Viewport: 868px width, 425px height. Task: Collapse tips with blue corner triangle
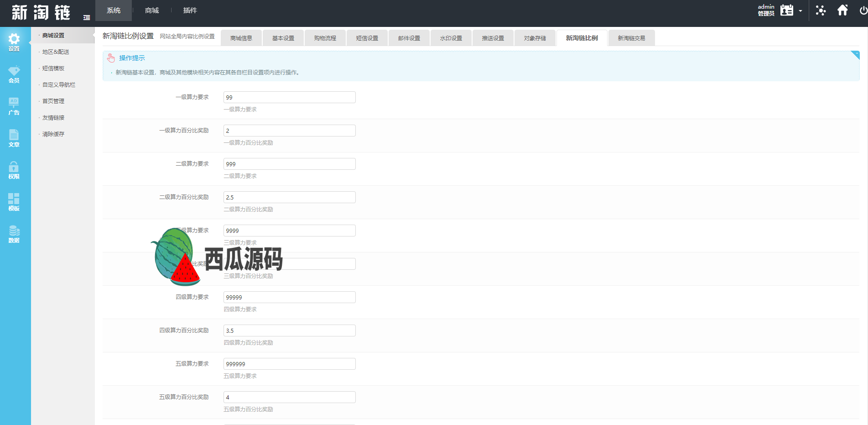(x=855, y=55)
